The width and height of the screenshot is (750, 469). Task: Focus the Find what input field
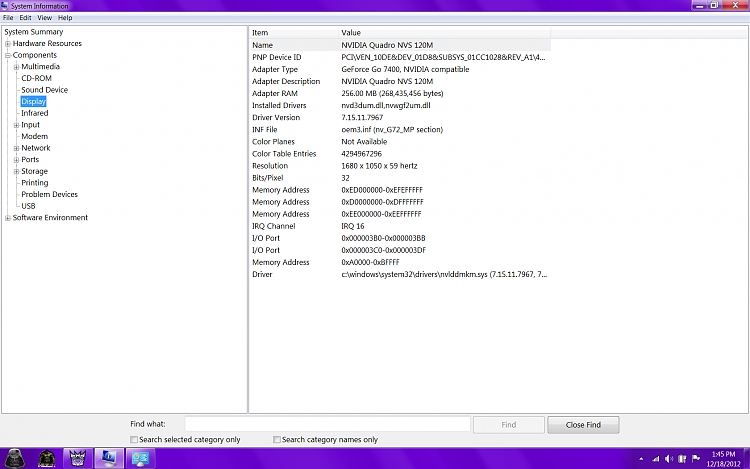[x=328, y=424]
